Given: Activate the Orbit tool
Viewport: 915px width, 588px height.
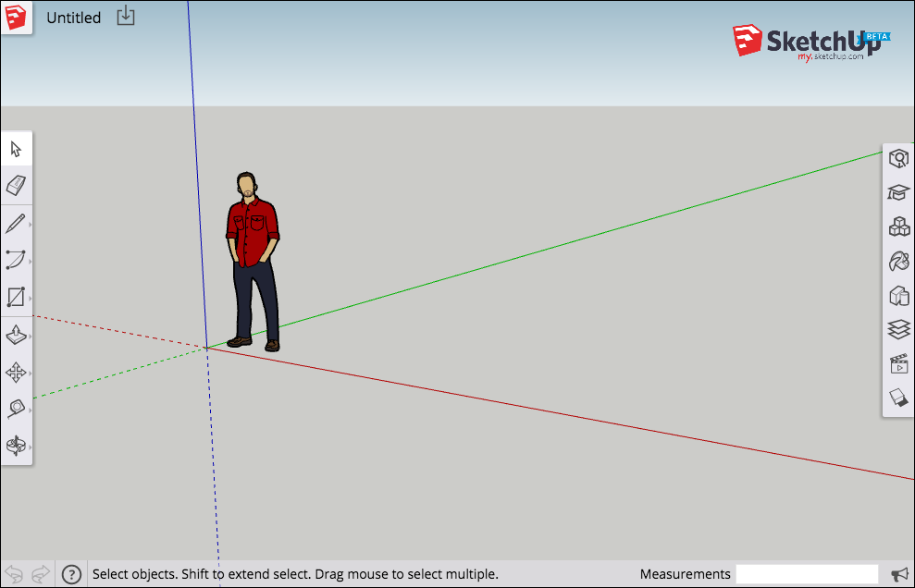Looking at the screenshot, I should (x=16, y=446).
